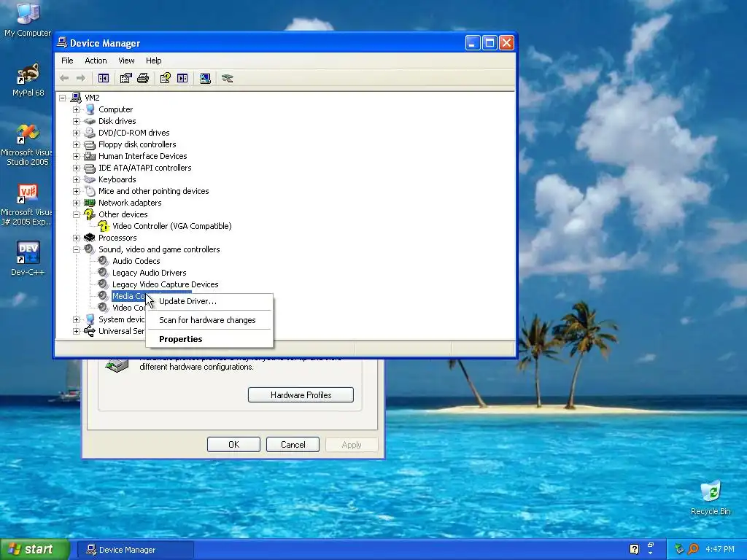Open the View menu
This screenshot has height=560, width=747.
pyautogui.click(x=126, y=61)
